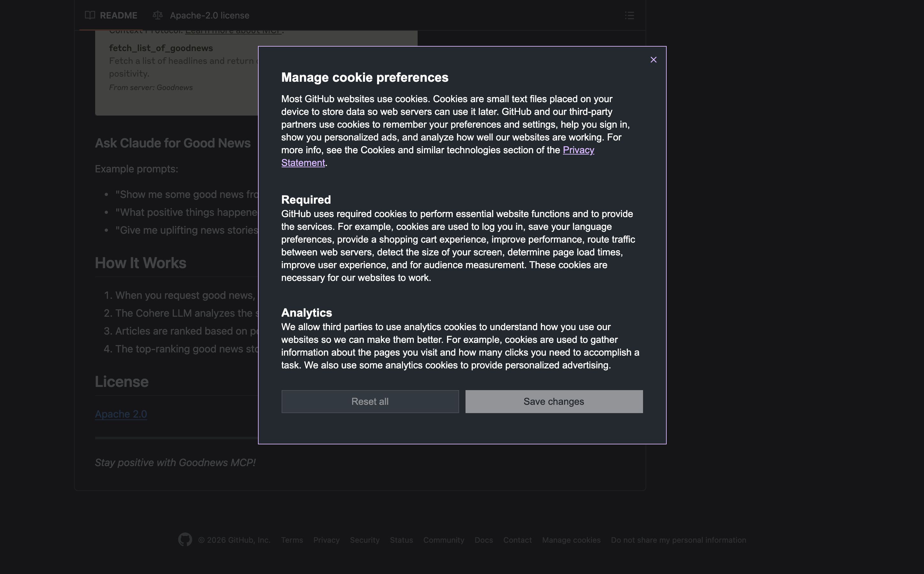Viewport: 924px width, 574px height.
Task: Open the README outline icon
Action: click(x=629, y=15)
